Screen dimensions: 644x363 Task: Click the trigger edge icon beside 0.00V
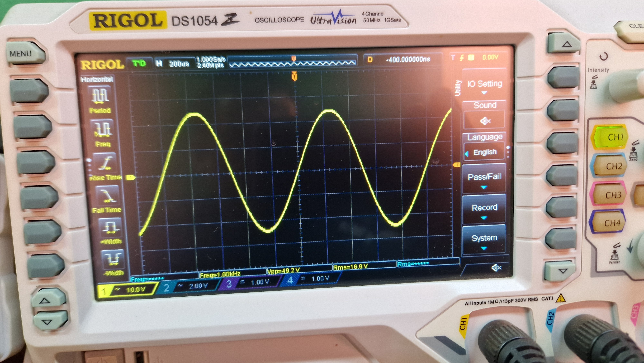point(462,58)
